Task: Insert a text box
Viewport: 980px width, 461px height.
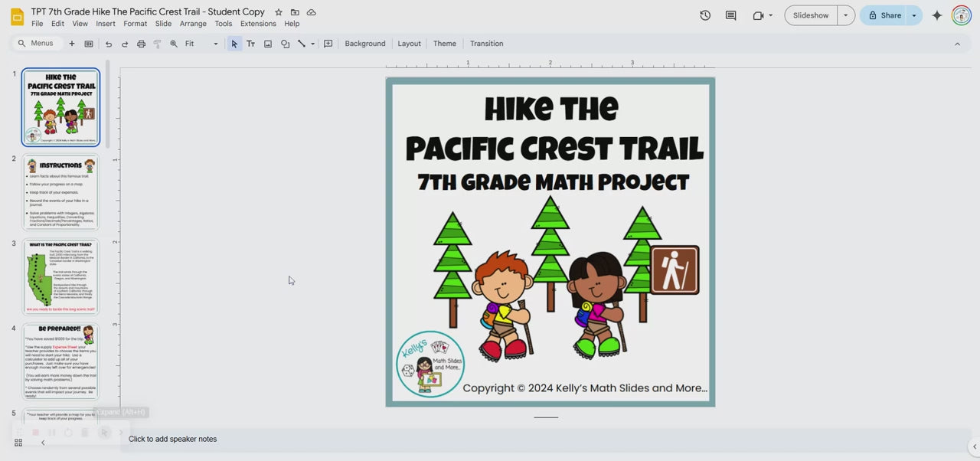Action: coord(250,44)
